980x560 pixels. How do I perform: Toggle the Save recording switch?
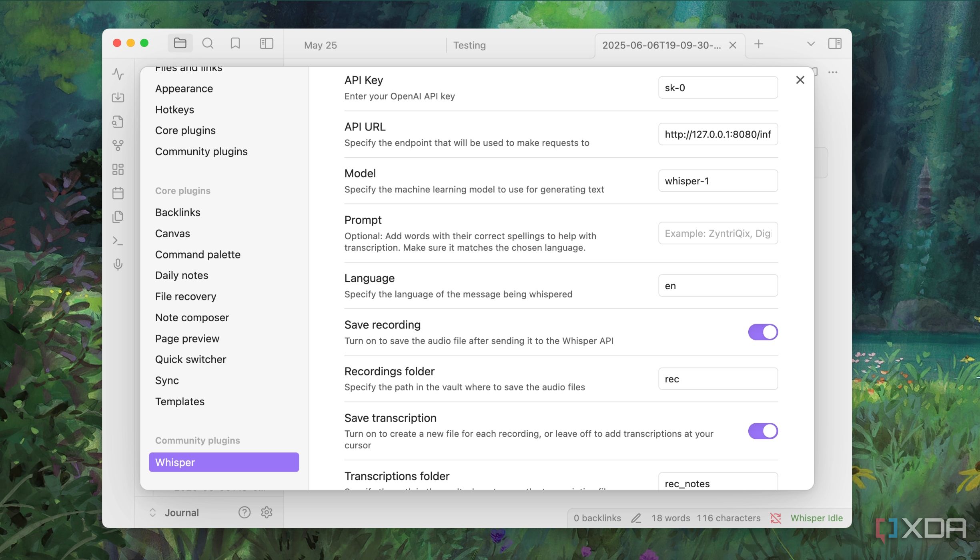click(x=763, y=332)
